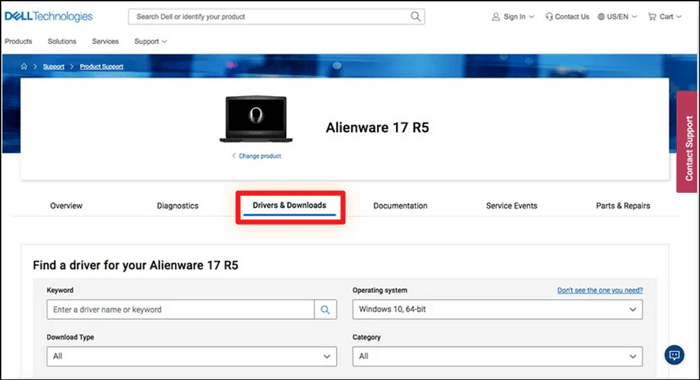Open the Contact Support side button
This screenshot has width=700, height=380.
[688, 142]
